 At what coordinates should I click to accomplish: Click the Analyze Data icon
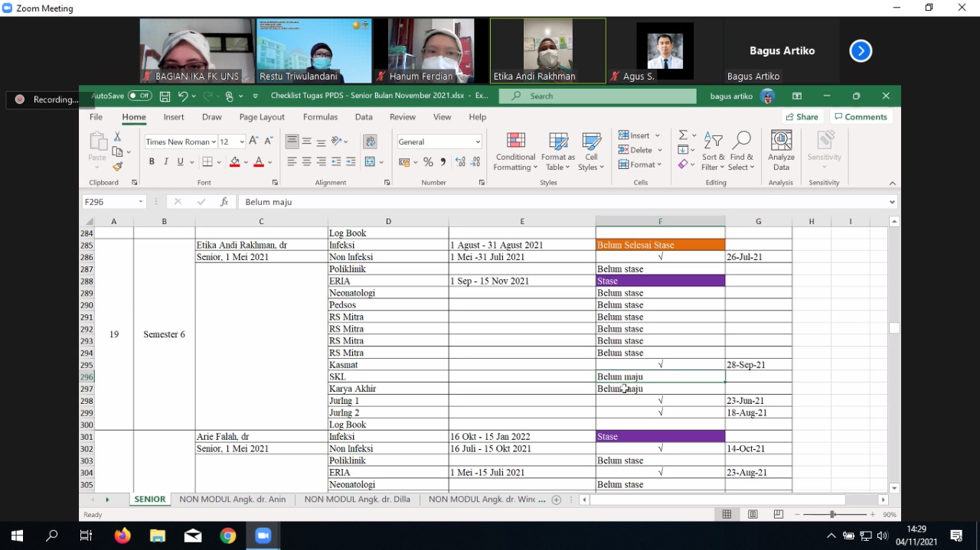(x=781, y=151)
